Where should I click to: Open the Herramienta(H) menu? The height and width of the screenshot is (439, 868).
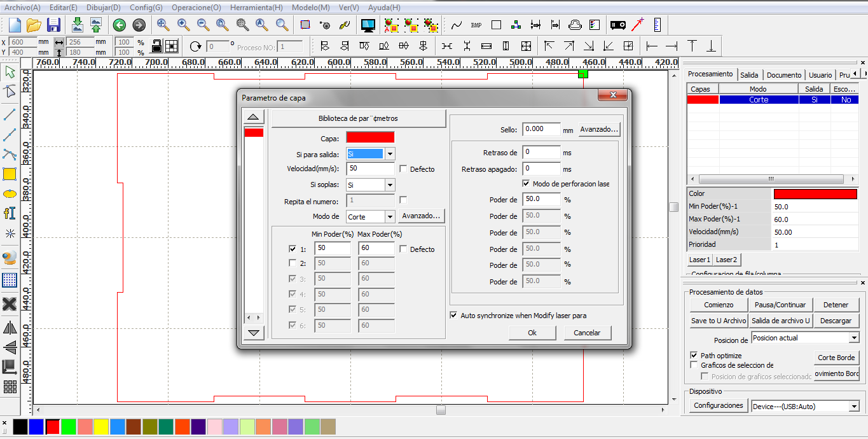tap(256, 8)
